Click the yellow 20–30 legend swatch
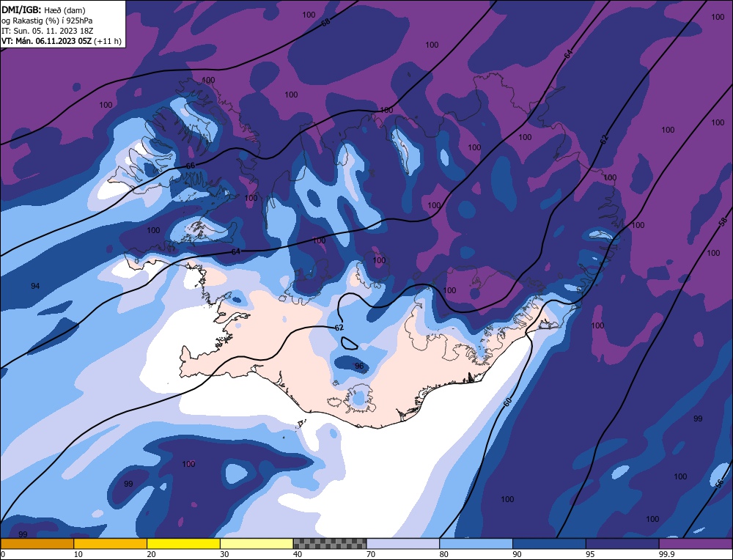The height and width of the screenshot is (560, 733). 183,543
